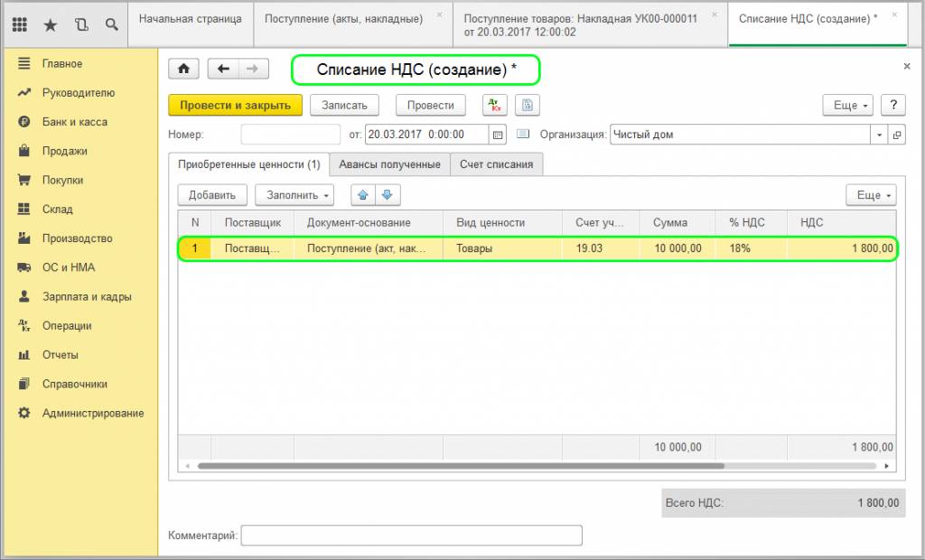Click the Номер input field
Image resolution: width=925 pixels, height=560 pixels.
(291, 135)
